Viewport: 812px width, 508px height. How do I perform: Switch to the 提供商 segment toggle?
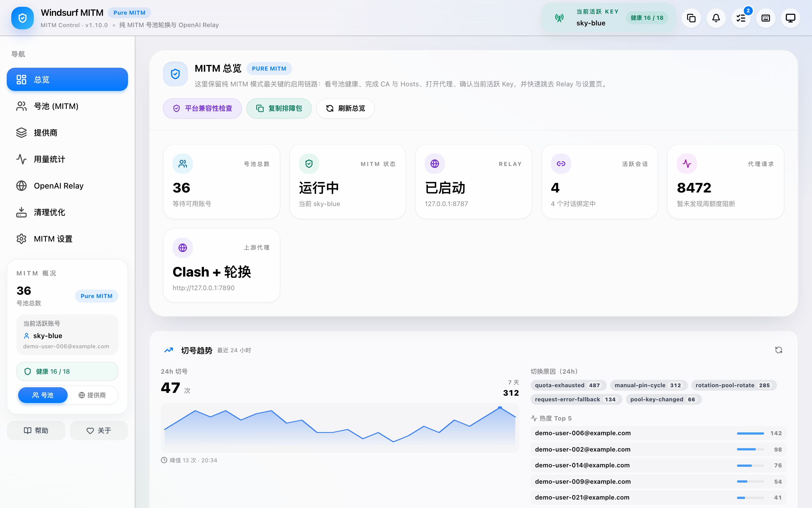point(92,395)
